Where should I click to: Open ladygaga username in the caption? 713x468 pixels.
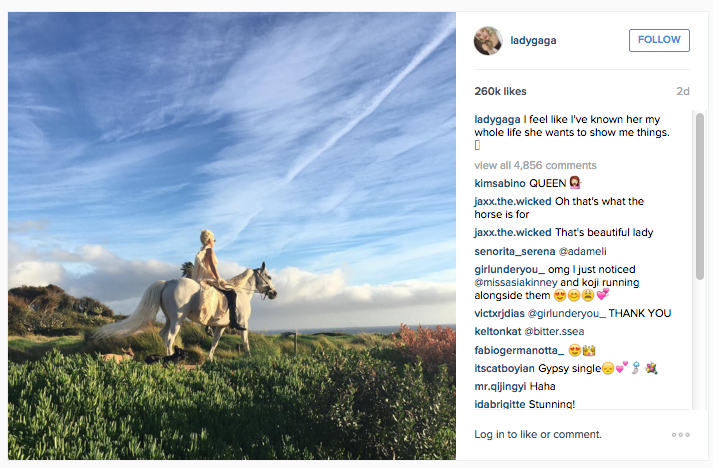click(x=497, y=120)
